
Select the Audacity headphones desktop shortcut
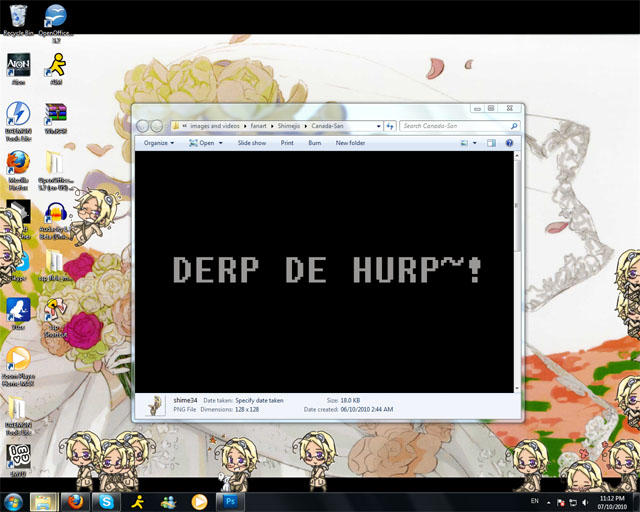click(x=56, y=220)
